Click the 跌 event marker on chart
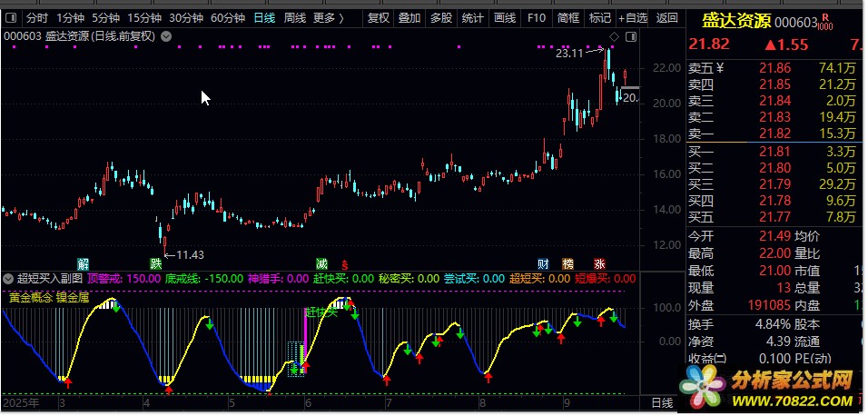Image resolution: width=868 pixels, height=416 pixels. pos(157,263)
